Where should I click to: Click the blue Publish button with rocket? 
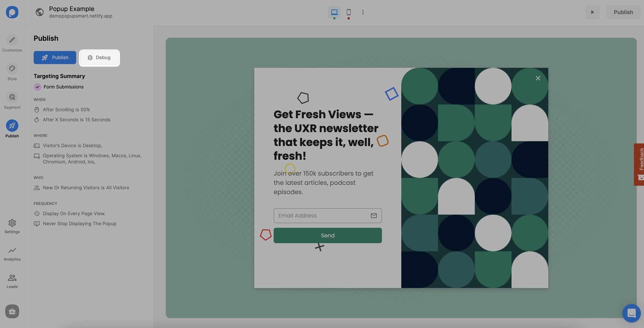pos(55,57)
